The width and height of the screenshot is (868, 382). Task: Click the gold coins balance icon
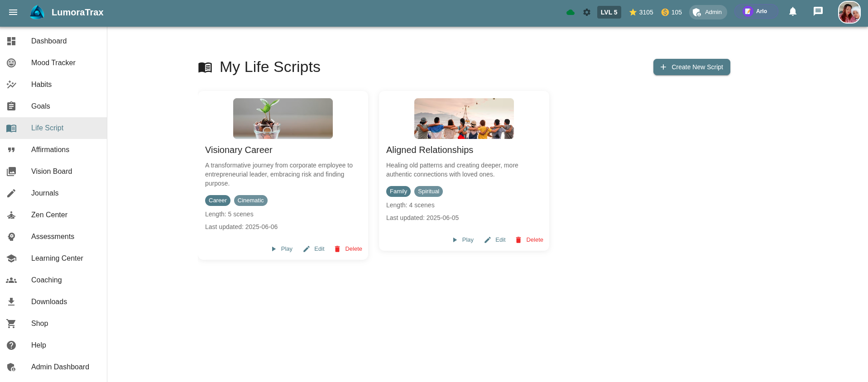click(x=665, y=12)
